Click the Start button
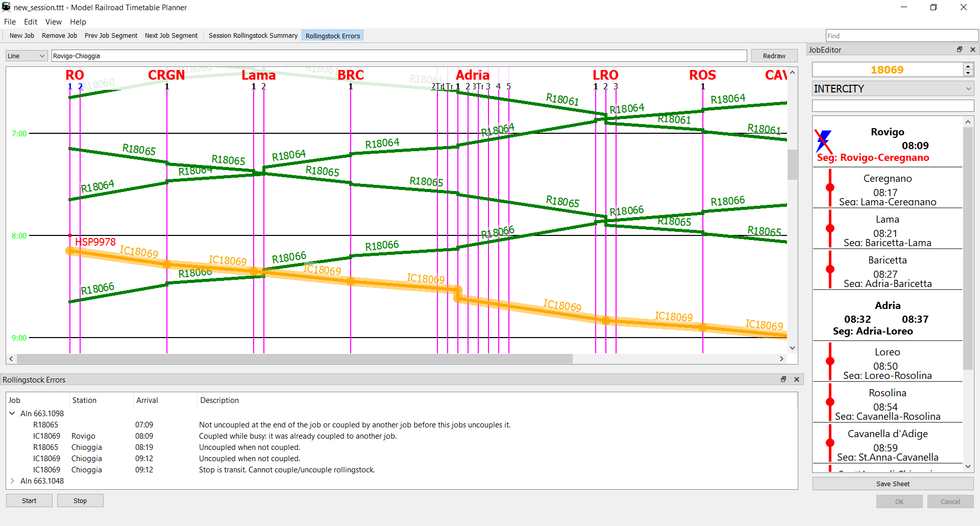The image size is (980, 526). point(29,500)
